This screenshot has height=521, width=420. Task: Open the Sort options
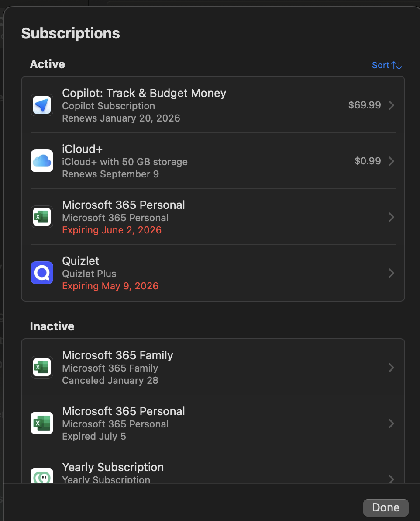coord(387,65)
